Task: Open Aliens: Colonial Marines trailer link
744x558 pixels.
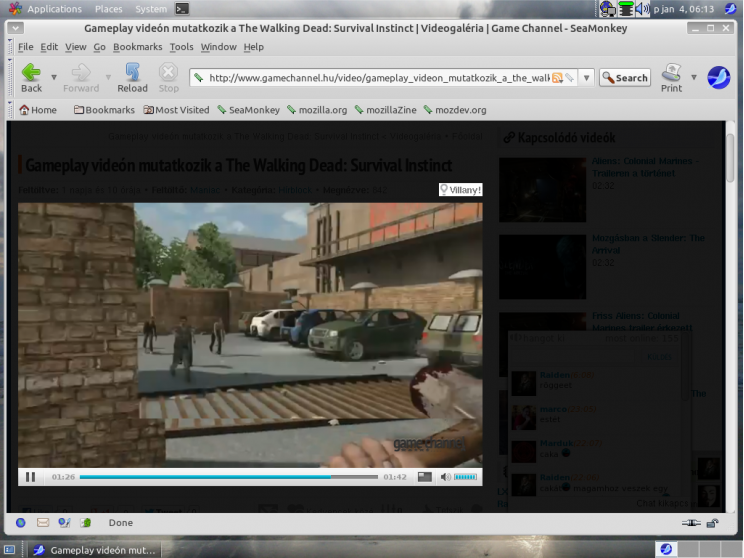Action: coord(645,167)
